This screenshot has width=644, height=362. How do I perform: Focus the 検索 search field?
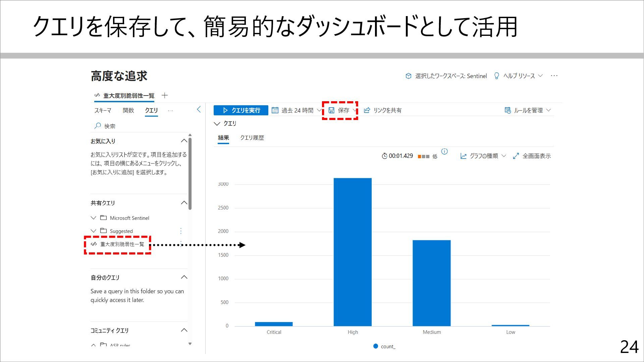pos(139,126)
